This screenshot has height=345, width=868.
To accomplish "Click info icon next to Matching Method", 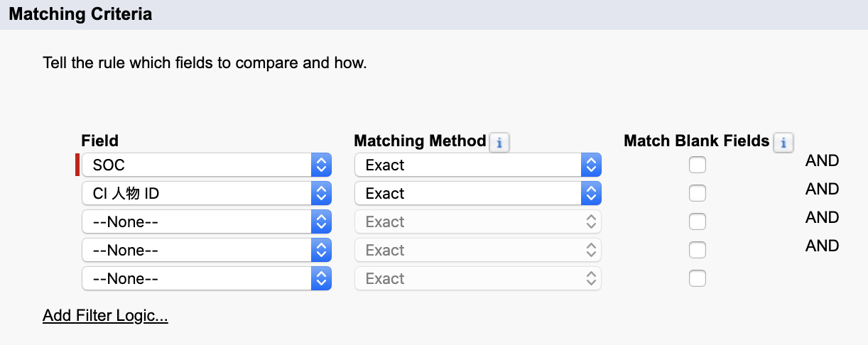I will (499, 143).
